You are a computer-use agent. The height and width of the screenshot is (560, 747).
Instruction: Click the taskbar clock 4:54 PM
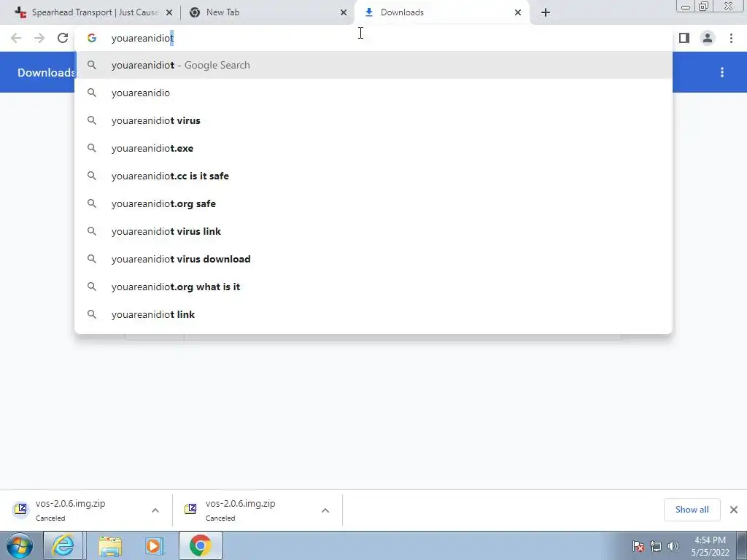point(711,540)
